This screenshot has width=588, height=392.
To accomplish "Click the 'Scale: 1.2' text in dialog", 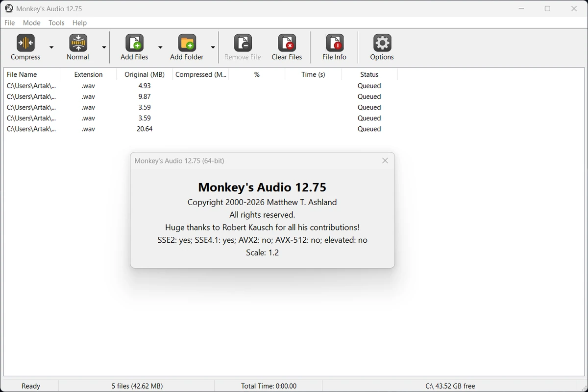I will pos(262,253).
